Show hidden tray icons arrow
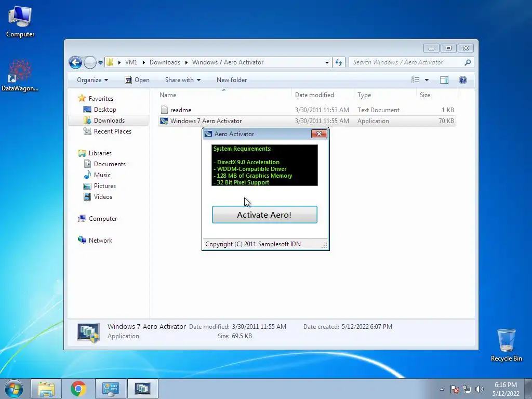This screenshot has height=399, width=532. (x=442, y=389)
